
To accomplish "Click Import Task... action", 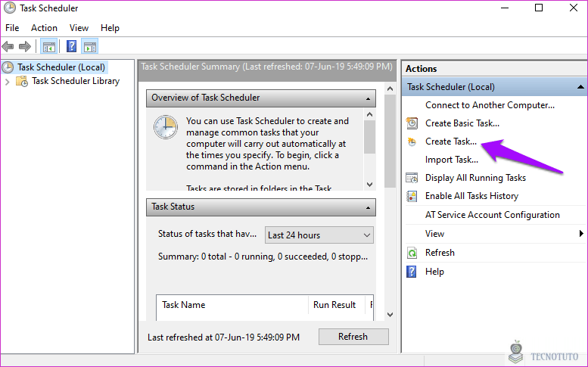I will [452, 160].
